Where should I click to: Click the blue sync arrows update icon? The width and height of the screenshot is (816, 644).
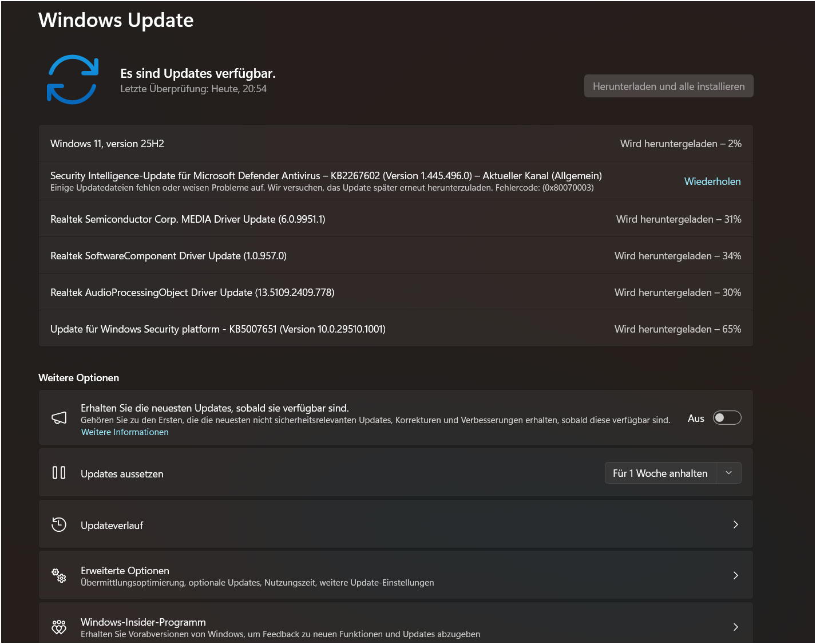(73, 80)
